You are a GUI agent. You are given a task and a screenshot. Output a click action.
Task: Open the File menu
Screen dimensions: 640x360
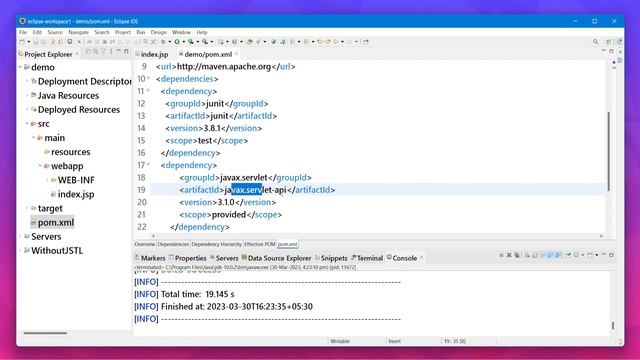pyautogui.click(x=23, y=32)
